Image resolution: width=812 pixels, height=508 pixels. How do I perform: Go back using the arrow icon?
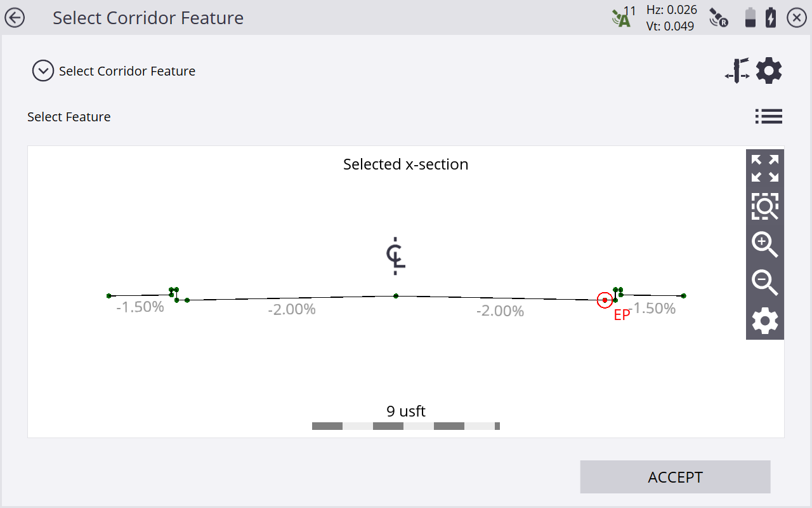pyautogui.click(x=15, y=18)
